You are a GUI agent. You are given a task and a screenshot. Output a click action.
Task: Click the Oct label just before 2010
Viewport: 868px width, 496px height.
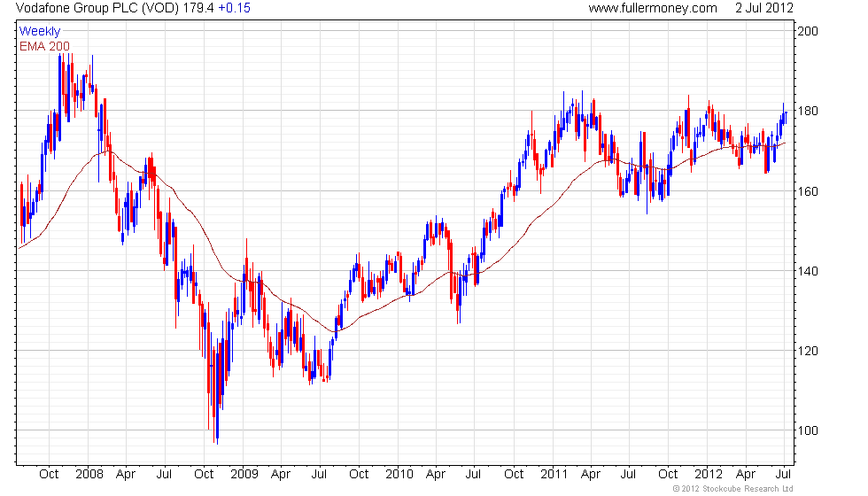[x=359, y=474]
